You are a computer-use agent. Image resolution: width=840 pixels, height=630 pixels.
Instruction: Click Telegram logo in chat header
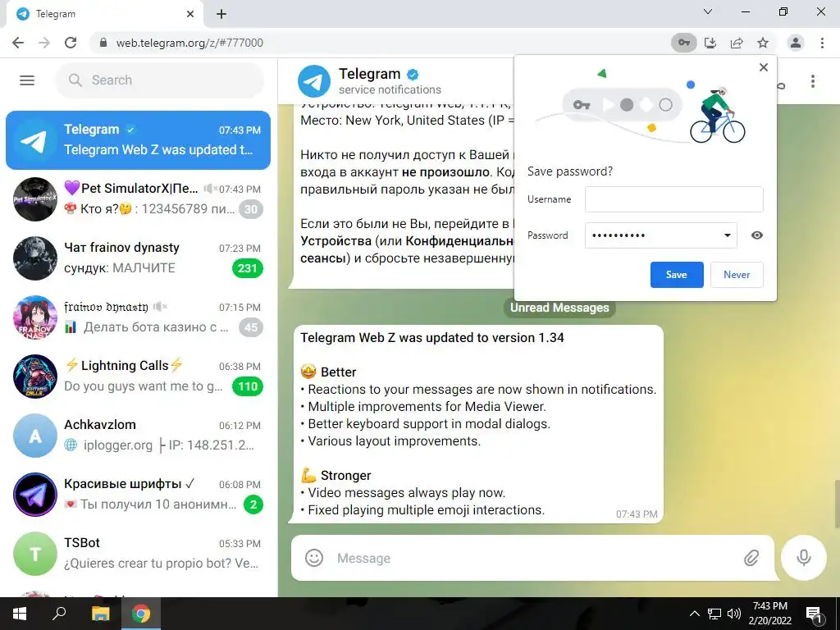click(x=314, y=81)
